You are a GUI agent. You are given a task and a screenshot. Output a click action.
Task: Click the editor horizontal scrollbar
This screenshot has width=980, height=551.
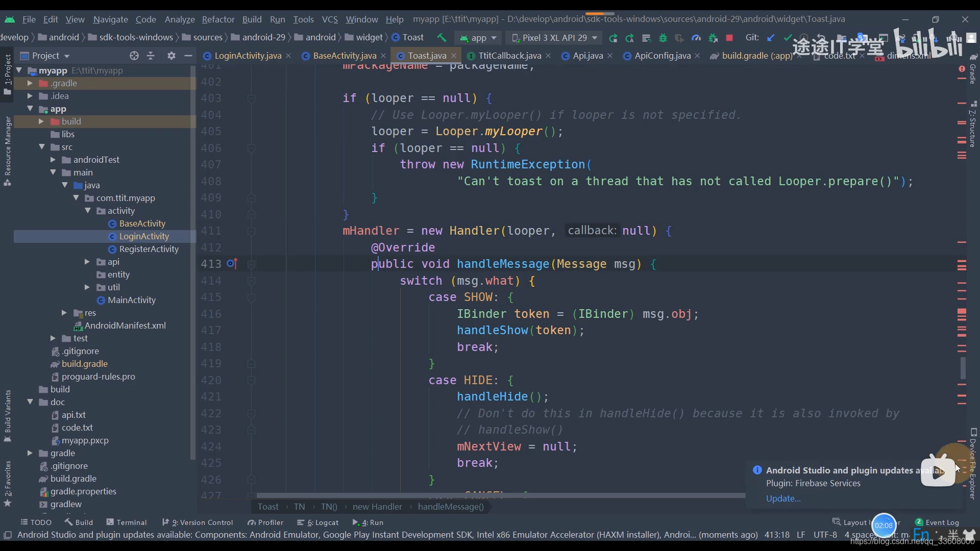[x=500, y=495]
